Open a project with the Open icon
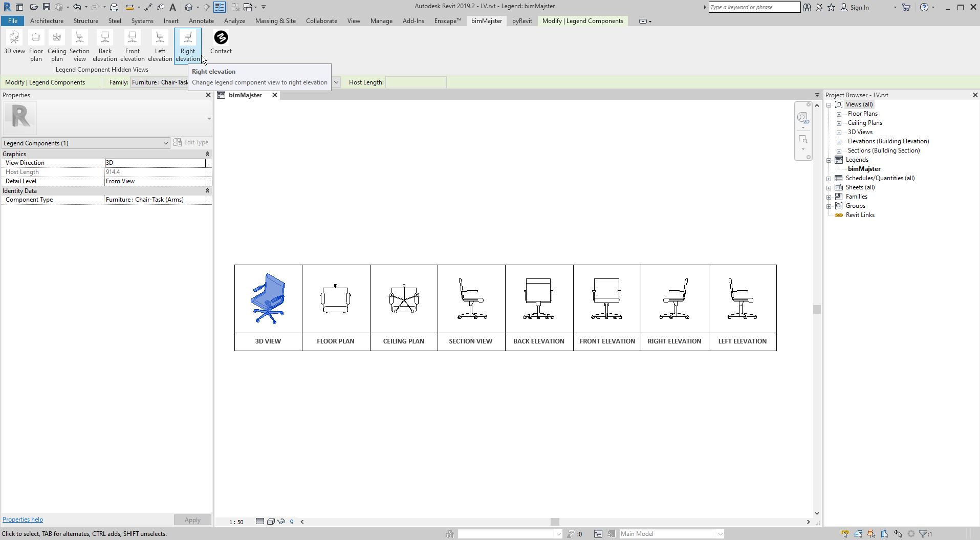The image size is (980, 540). click(34, 7)
